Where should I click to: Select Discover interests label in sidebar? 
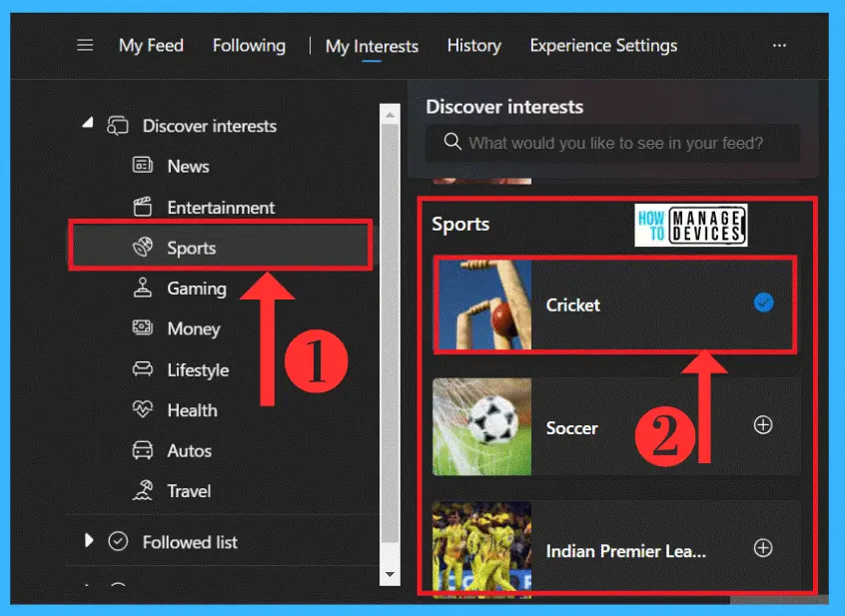210,126
